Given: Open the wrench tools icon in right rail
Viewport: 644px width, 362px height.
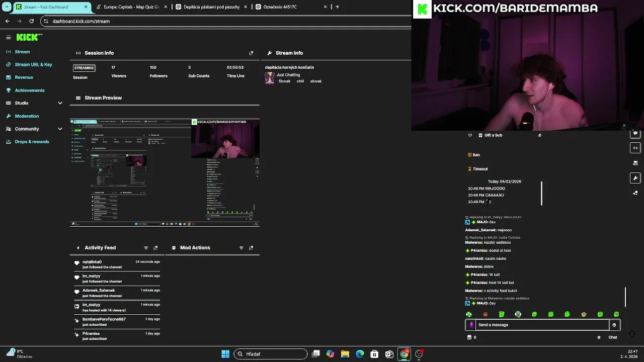Looking at the screenshot, I should 635,178.
